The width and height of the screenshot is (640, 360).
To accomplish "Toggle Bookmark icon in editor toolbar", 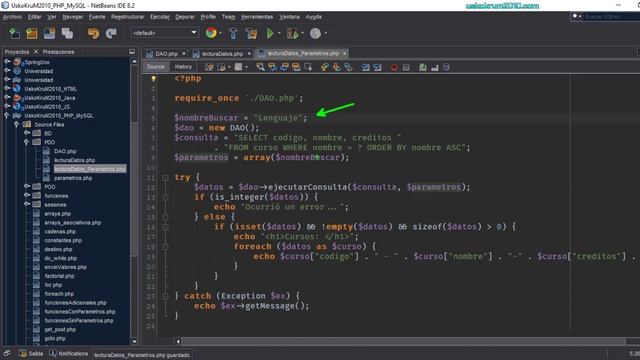I will point(348,67).
